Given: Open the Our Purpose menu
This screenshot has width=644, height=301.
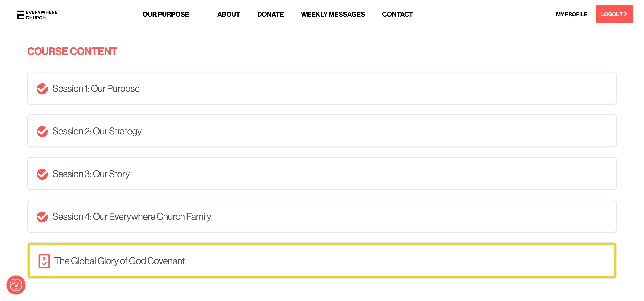Looking at the screenshot, I should (166, 14).
